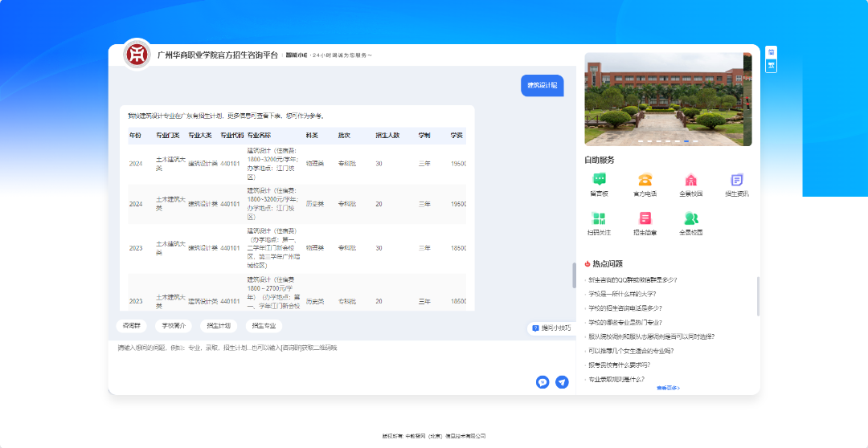The image size is (868, 448).
Task: Select the 学校简介 quick reply chip
Action: tap(174, 326)
